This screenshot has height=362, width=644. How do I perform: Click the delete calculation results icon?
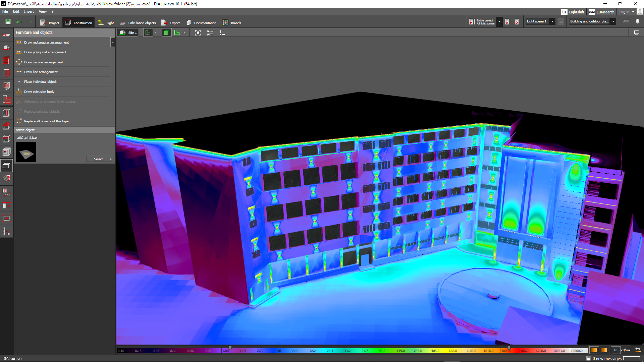click(507, 22)
